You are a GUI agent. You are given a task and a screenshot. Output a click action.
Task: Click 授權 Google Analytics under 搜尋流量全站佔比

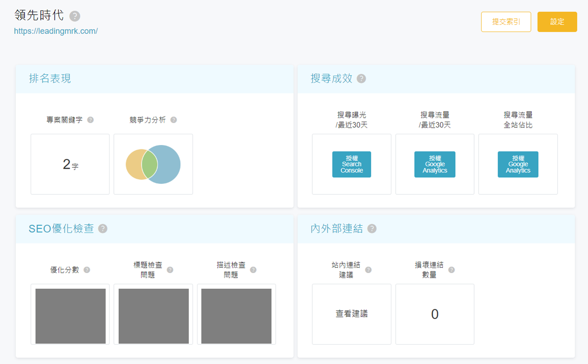(x=518, y=164)
